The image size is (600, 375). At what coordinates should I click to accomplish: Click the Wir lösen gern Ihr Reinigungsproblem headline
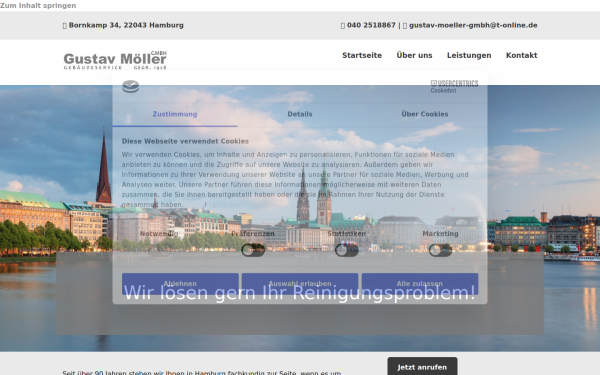[x=300, y=293]
